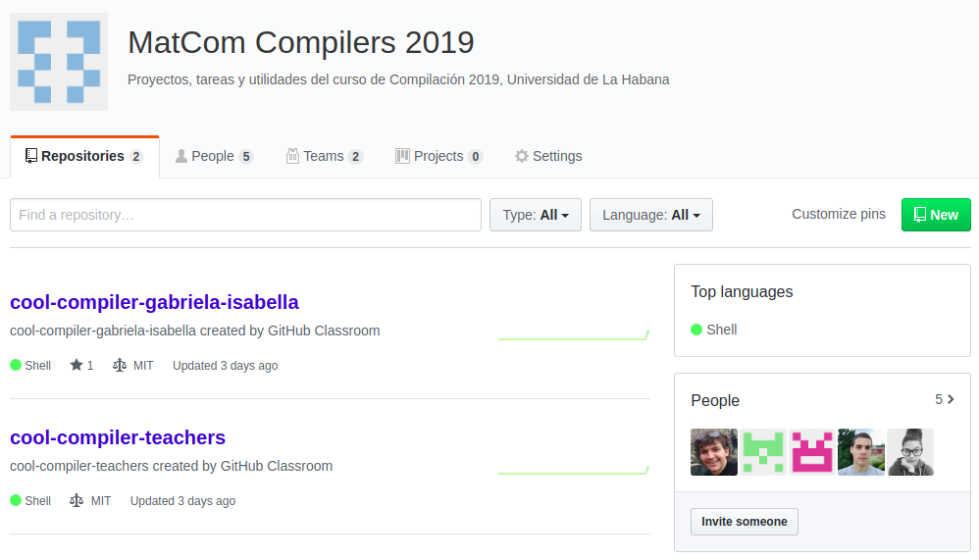Open the pink identicon member avatar
This screenshot has height=560, width=979.
click(812, 452)
